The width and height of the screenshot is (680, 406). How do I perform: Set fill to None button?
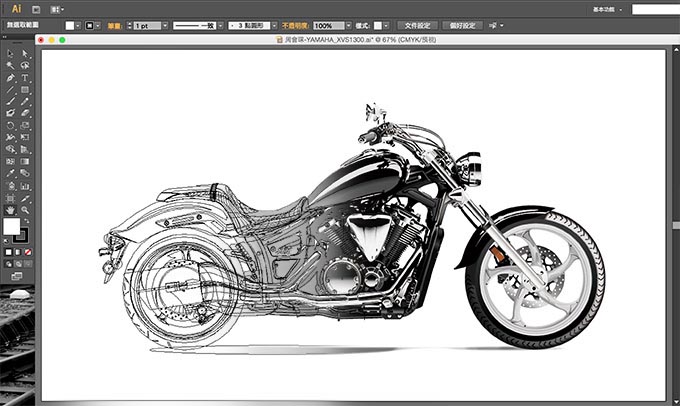click(x=27, y=252)
